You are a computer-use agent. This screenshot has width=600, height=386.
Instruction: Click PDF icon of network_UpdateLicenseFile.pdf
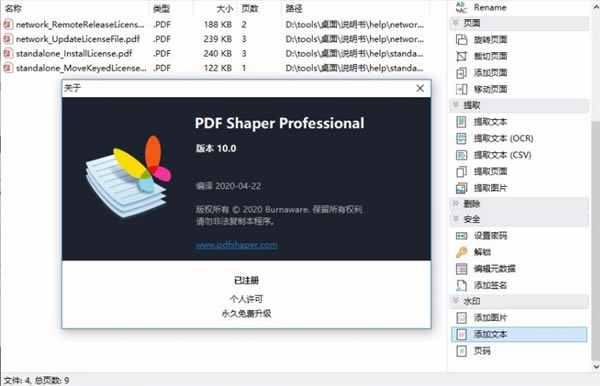tap(8, 39)
